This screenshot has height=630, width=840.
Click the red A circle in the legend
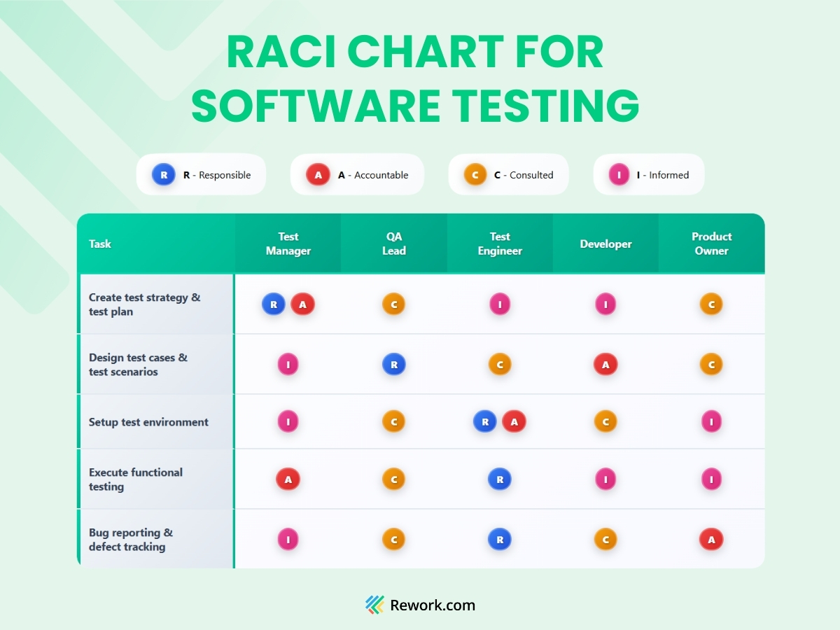318,175
